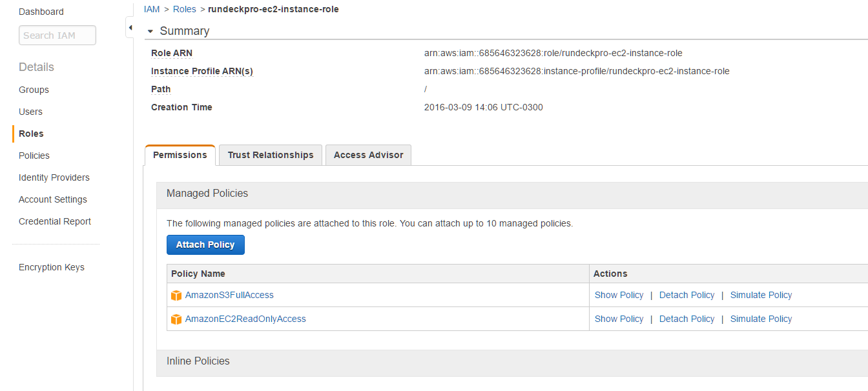The image size is (868, 391).
Task: Click the rundeckpro-ec2-instance-role breadcrumb title
Action: click(x=273, y=9)
